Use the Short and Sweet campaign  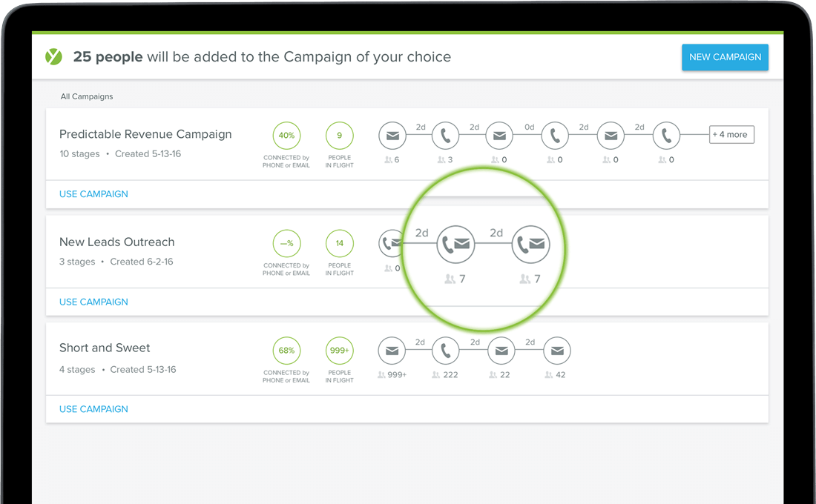[93, 409]
